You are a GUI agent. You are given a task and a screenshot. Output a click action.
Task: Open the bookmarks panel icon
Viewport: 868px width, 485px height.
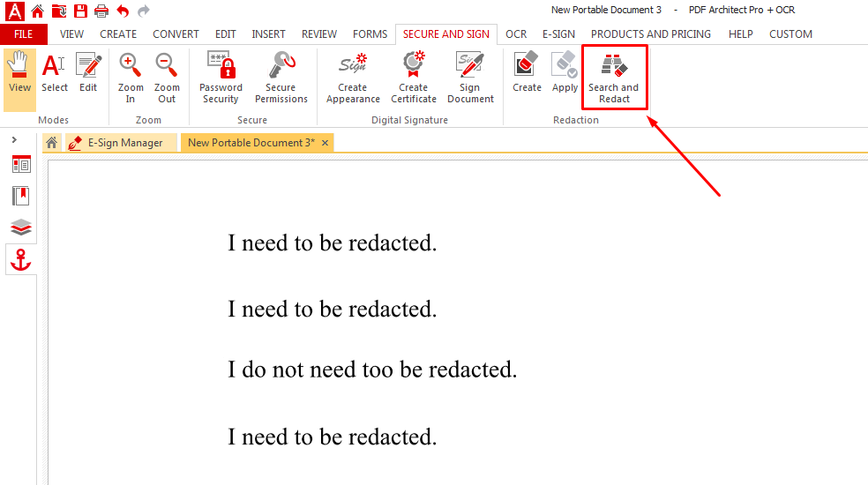pos(21,196)
